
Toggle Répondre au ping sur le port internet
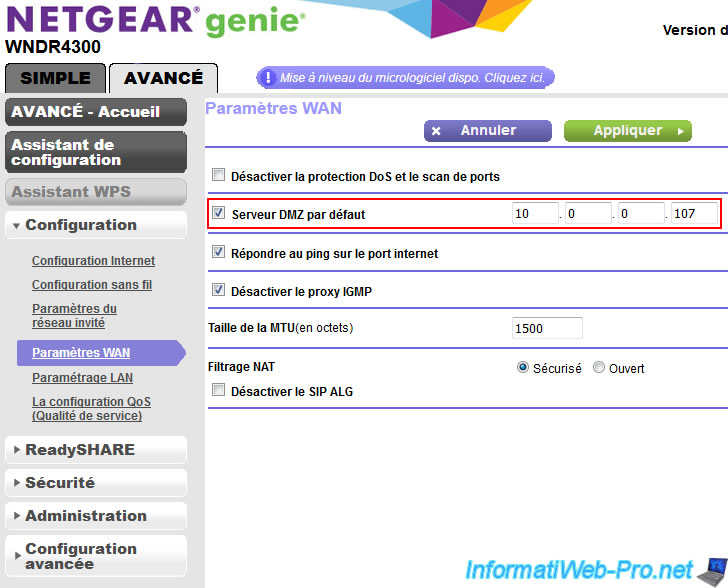pos(218,252)
